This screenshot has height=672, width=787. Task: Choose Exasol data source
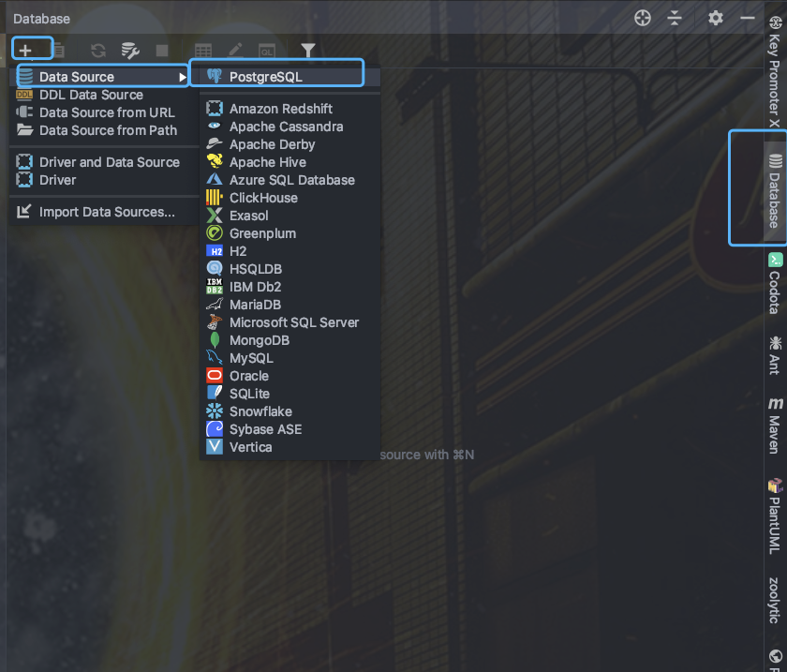pos(290,216)
